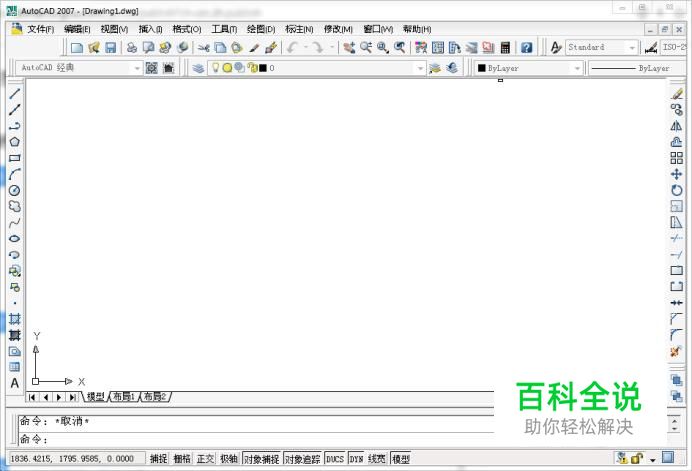
Task: Switch to the 布局1 tab
Action: [x=124, y=396]
